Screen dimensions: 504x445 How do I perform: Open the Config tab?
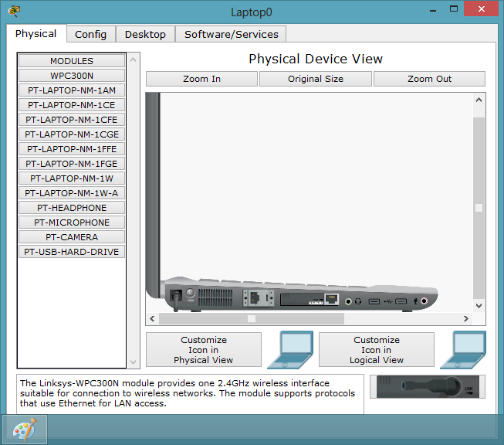(90, 34)
